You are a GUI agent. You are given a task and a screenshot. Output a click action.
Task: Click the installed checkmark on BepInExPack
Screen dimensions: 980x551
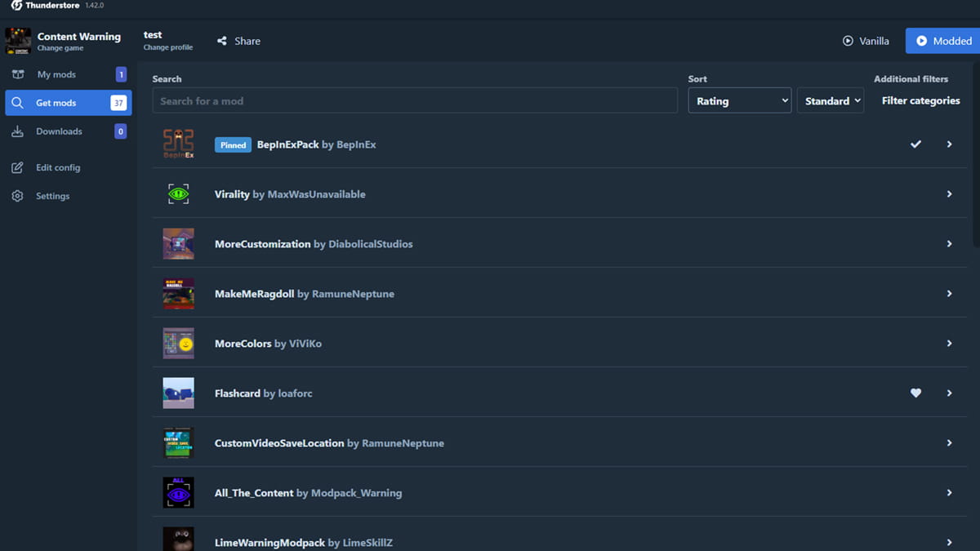915,144
